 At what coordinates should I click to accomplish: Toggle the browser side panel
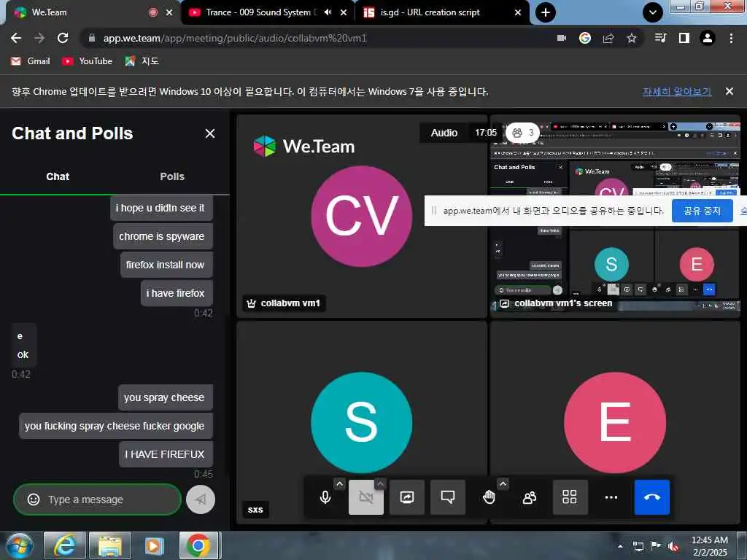click(x=684, y=38)
